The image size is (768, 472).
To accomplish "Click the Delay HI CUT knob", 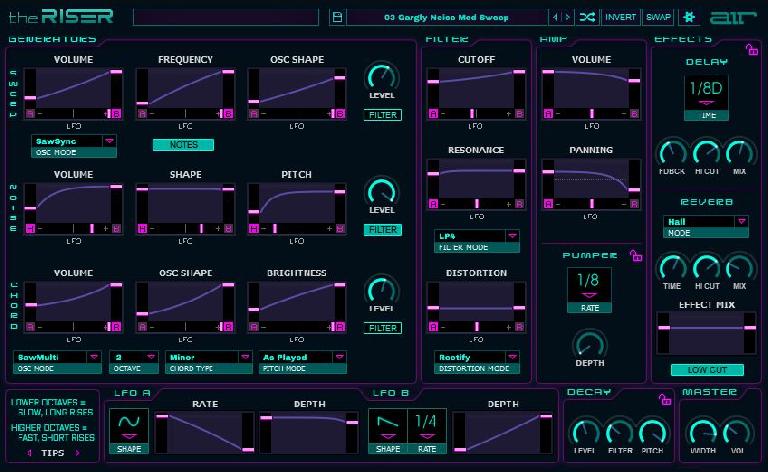I will [x=706, y=152].
